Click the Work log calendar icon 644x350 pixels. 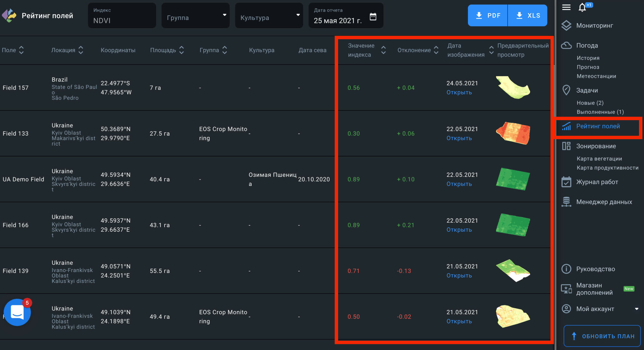(x=566, y=182)
